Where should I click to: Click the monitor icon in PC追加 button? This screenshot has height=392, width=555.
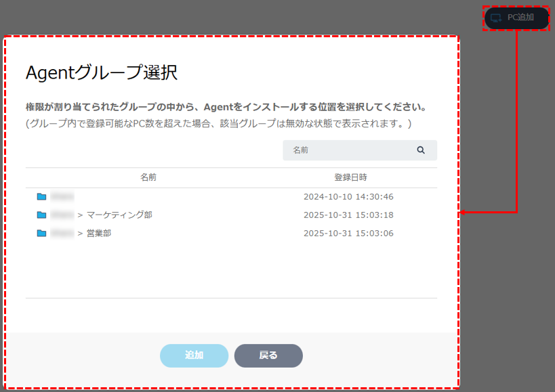pyautogui.click(x=496, y=18)
